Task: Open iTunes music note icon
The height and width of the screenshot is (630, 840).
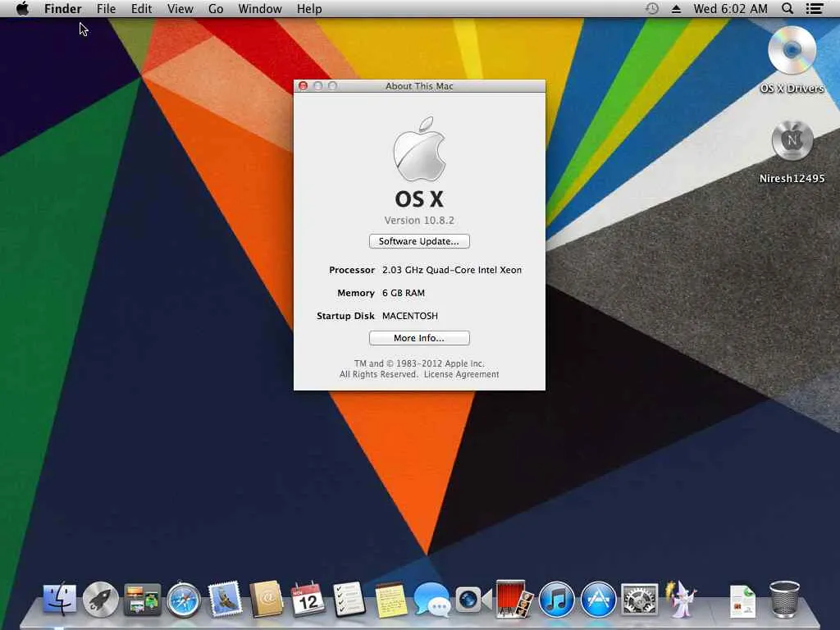Action: (x=556, y=600)
